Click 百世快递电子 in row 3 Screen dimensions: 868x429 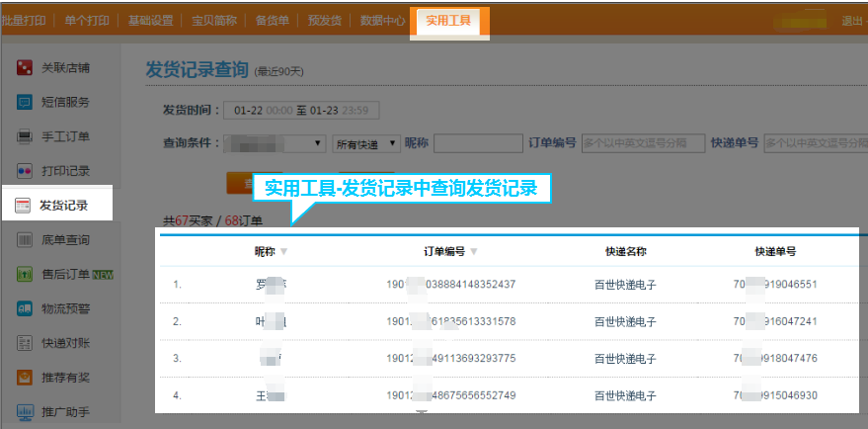coord(625,359)
